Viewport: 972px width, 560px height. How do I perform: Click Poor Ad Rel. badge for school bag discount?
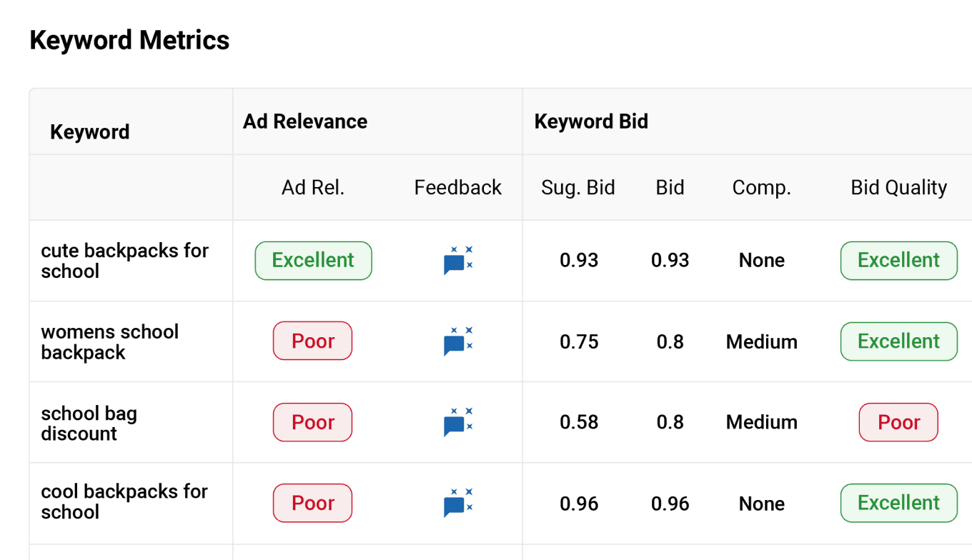(312, 422)
